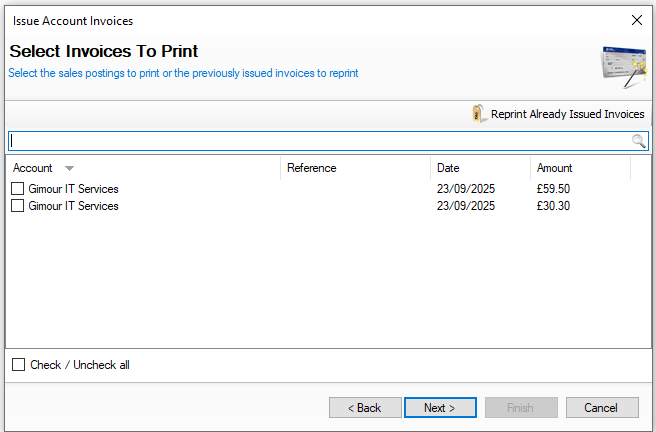Open the Reprint Already Issued Invoices text link
Viewport: 656px width, 432px height.
coord(567,114)
